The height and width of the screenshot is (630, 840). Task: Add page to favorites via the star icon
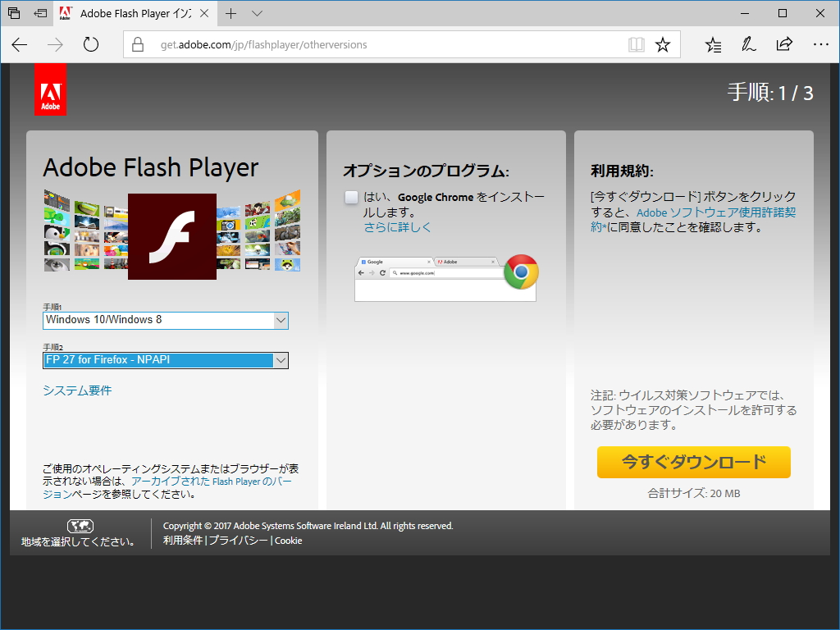pyautogui.click(x=664, y=45)
